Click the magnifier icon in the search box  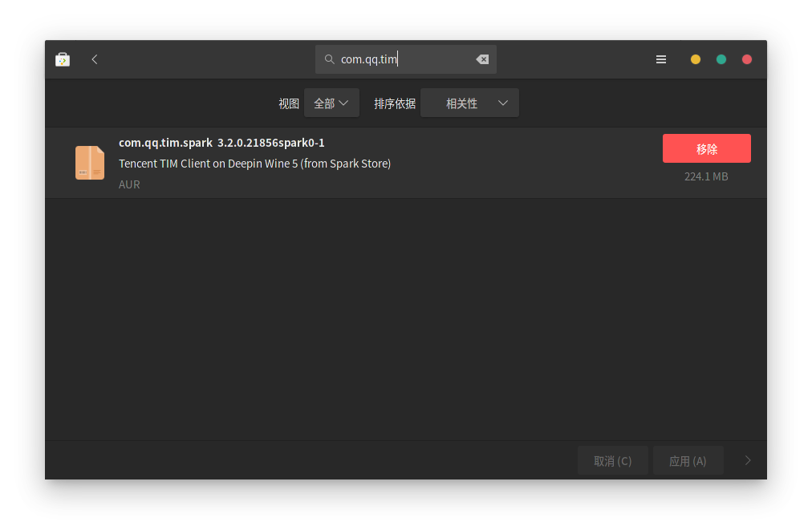(329, 59)
